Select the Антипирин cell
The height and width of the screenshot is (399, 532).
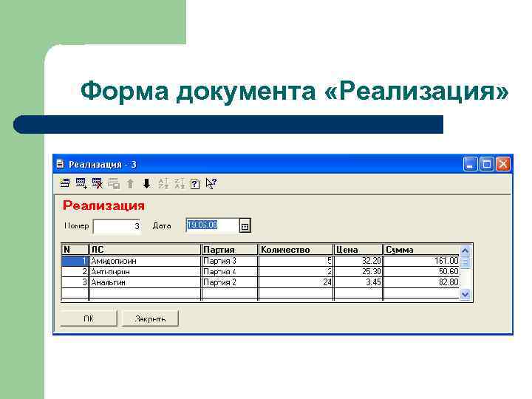click(x=146, y=271)
